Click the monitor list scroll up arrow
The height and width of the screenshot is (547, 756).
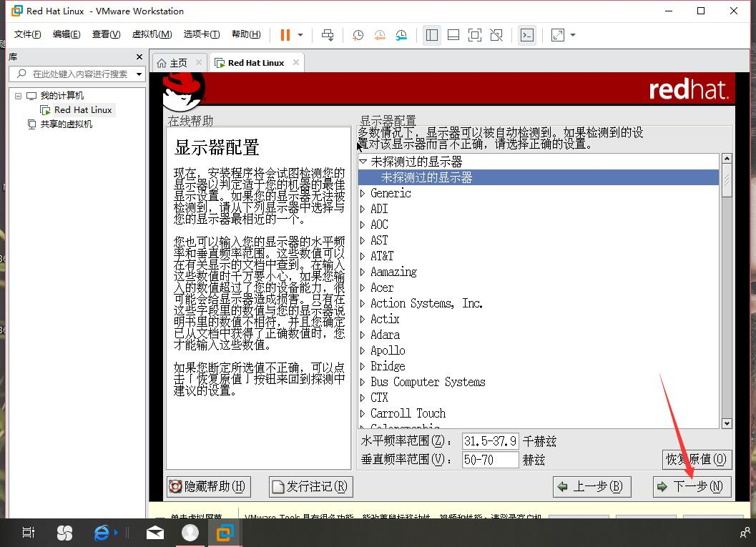click(727, 159)
